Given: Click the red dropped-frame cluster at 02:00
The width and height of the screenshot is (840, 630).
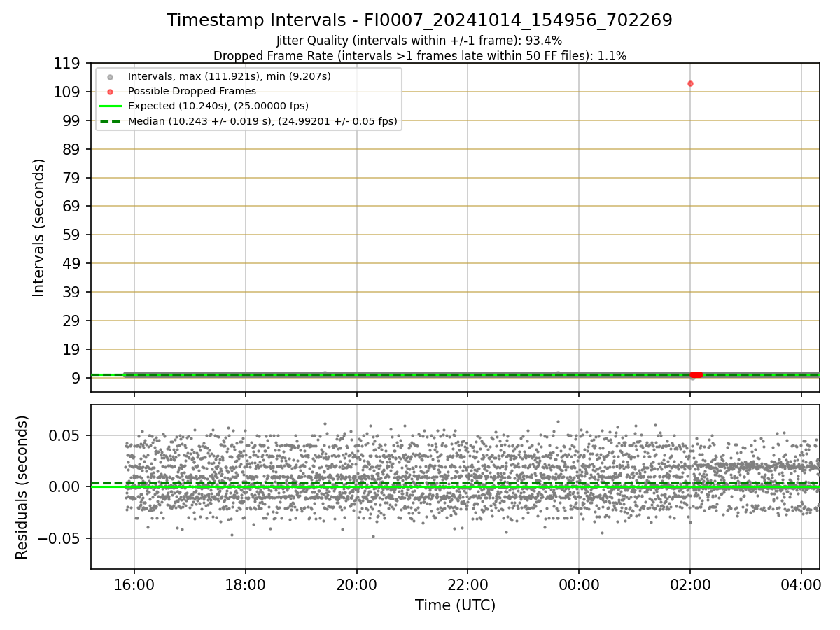Looking at the screenshot, I should pos(696,375).
